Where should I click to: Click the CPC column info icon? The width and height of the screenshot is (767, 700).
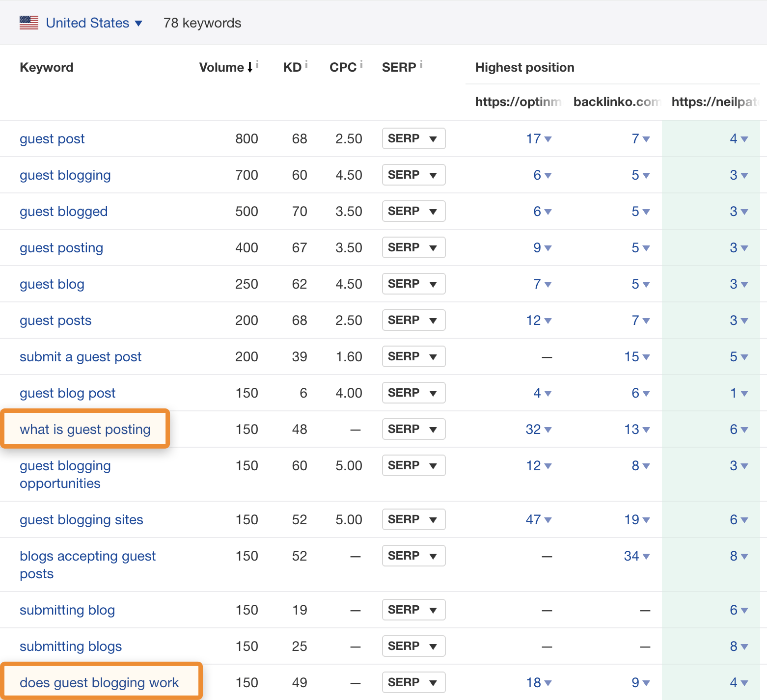tap(362, 63)
